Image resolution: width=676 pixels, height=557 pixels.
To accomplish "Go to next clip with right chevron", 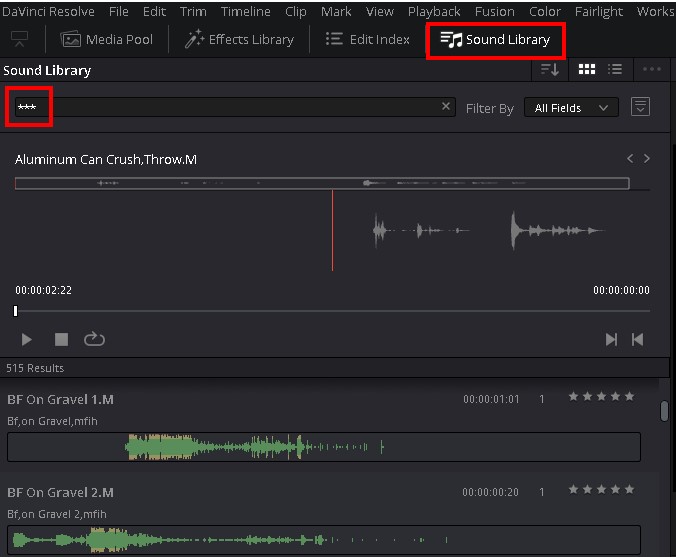I will (x=647, y=159).
